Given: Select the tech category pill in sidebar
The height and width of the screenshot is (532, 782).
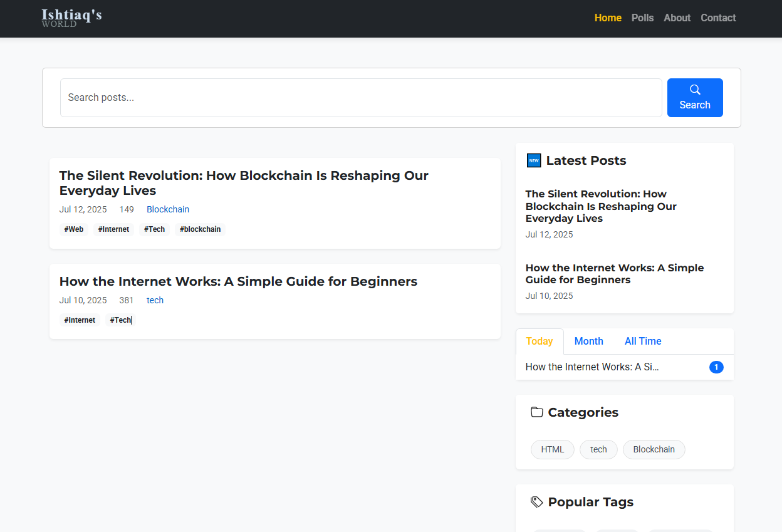Looking at the screenshot, I should click(x=598, y=450).
